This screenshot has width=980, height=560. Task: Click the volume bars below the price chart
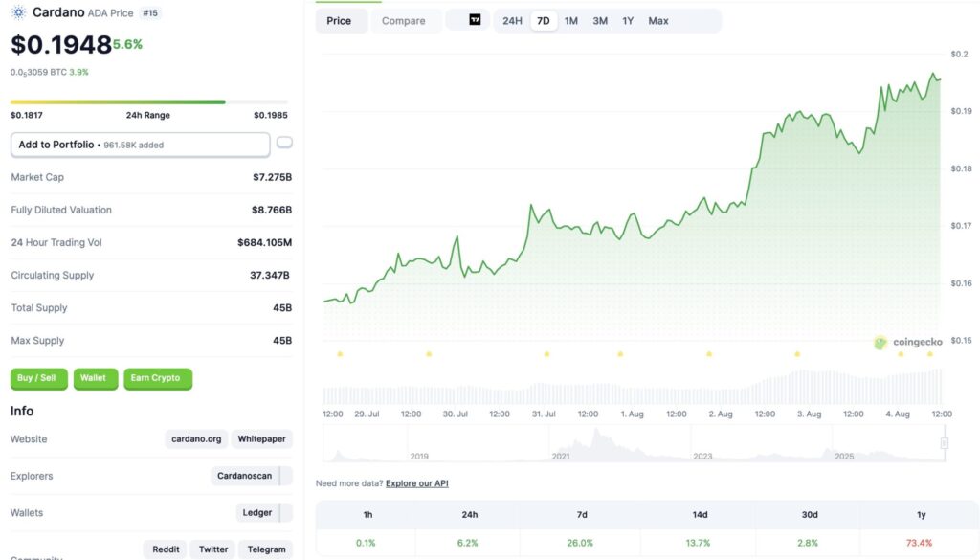coord(632,388)
